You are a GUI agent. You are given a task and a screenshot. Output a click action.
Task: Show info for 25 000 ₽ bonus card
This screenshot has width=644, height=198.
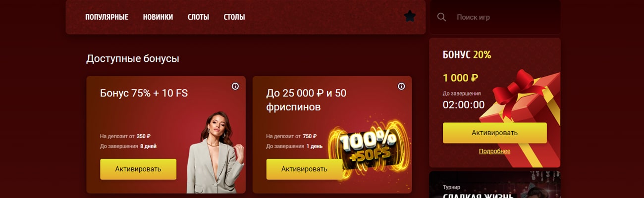pyautogui.click(x=401, y=86)
